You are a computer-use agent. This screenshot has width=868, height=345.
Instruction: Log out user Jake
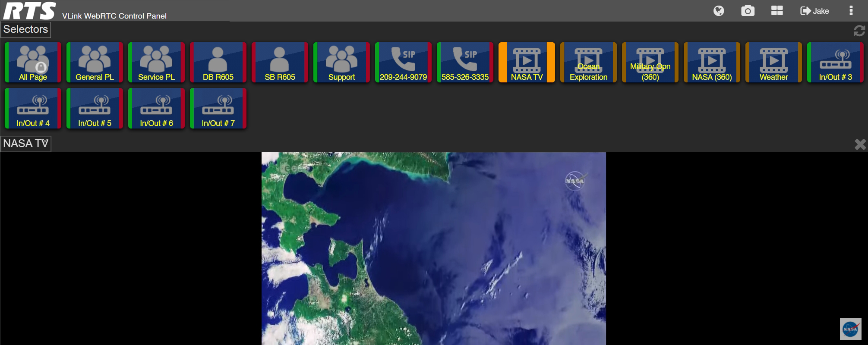click(814, 11)
